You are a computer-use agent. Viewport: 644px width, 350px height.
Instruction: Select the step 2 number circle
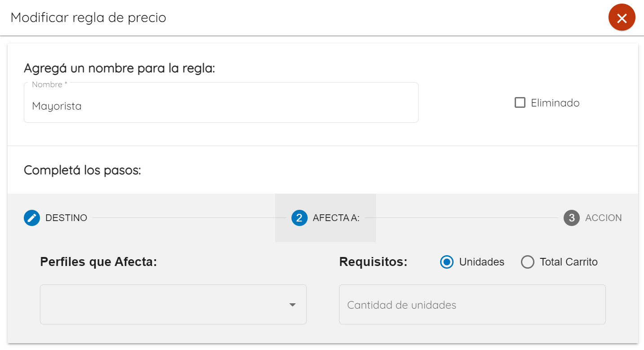click(300, 218)
